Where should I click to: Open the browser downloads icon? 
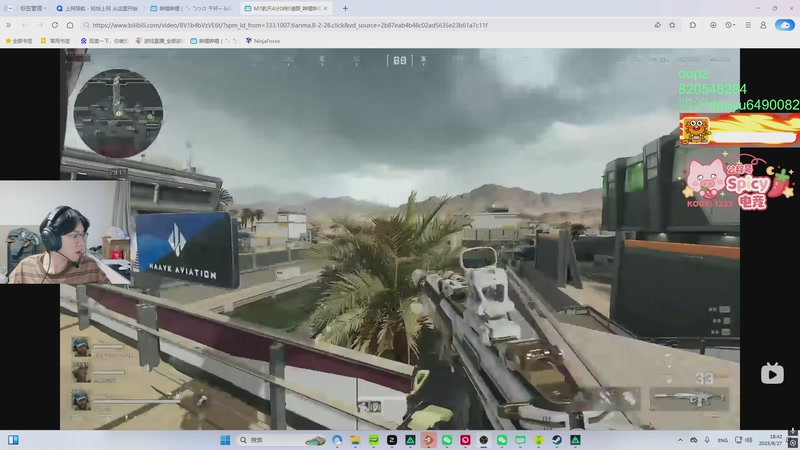point(713,24)
